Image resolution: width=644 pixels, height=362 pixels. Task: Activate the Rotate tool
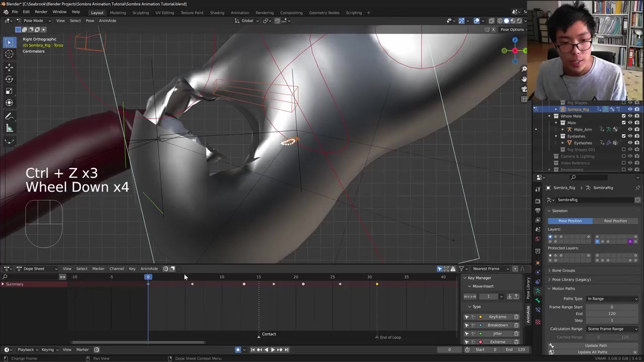click(9, 79)
